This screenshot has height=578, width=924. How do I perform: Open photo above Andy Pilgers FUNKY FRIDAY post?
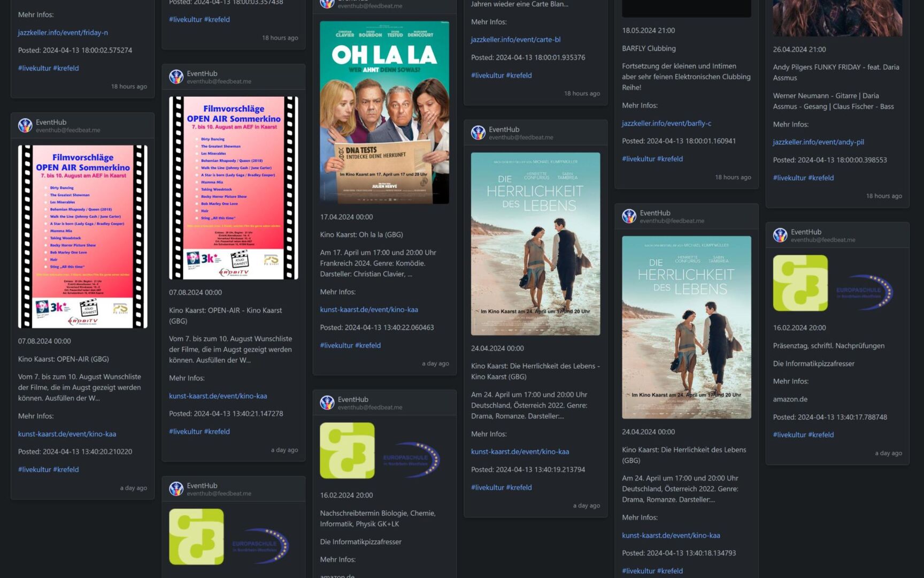(838, 18)
